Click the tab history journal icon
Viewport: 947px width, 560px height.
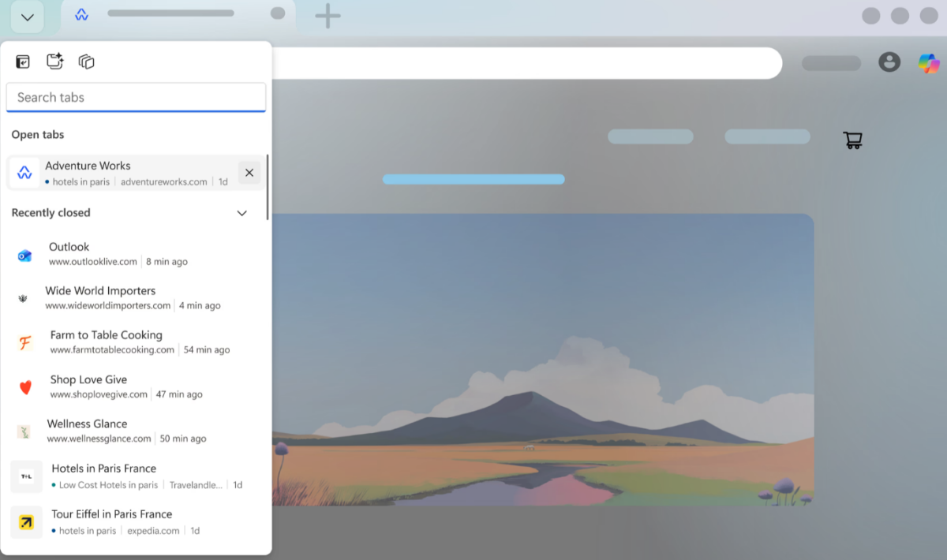tap(24, 61)
